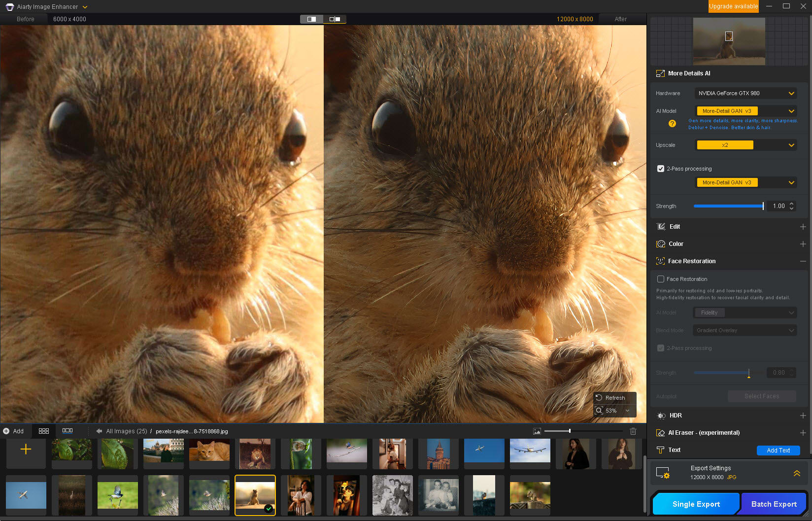Select the lion thumbnail
Image resolution: width=812 pixels, height=521 pixels.
(x=255, y=453)
